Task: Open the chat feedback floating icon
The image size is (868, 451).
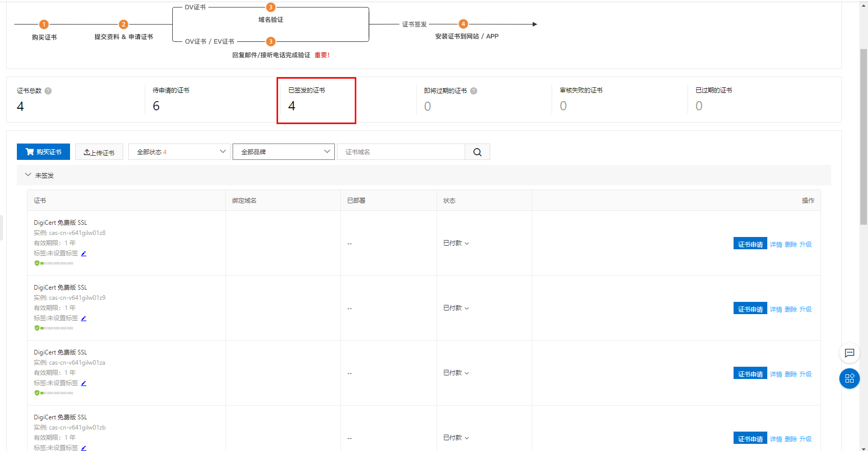Action: click(850, 353)
